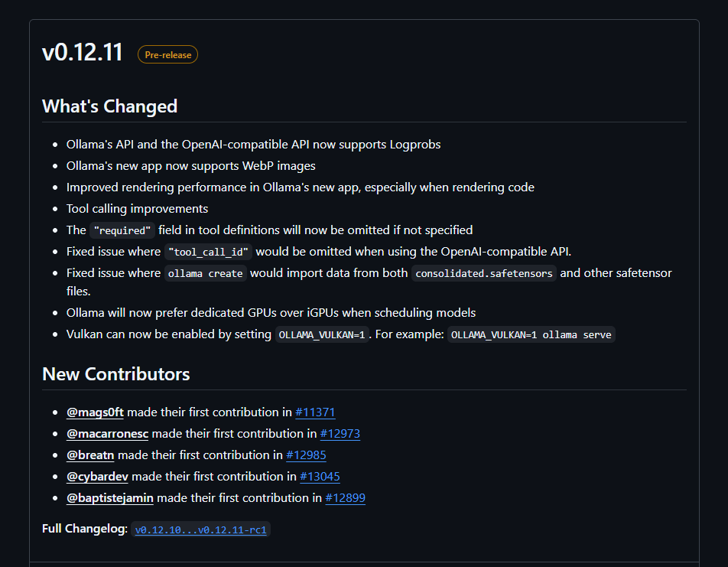Open pull request #11371
The height and width of the screenshot is (567, 728).
[x=315, y=412]
